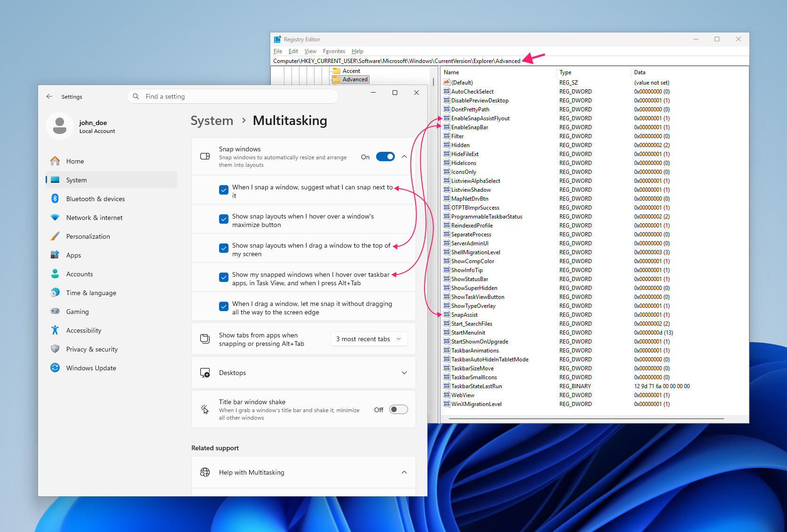Screen dimensions: 787x532
Task: Click the Find a setting search box
Action: [x=233, y=96]
